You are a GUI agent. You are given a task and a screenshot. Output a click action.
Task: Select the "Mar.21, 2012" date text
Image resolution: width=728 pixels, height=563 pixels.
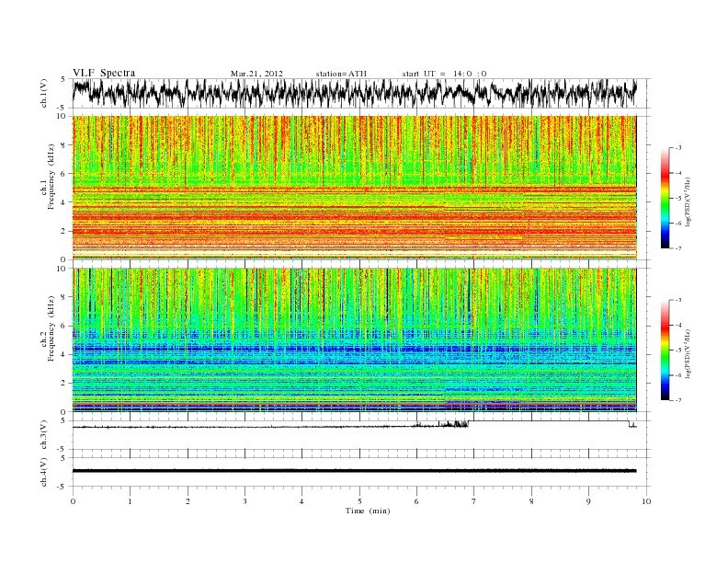[256, 74]
